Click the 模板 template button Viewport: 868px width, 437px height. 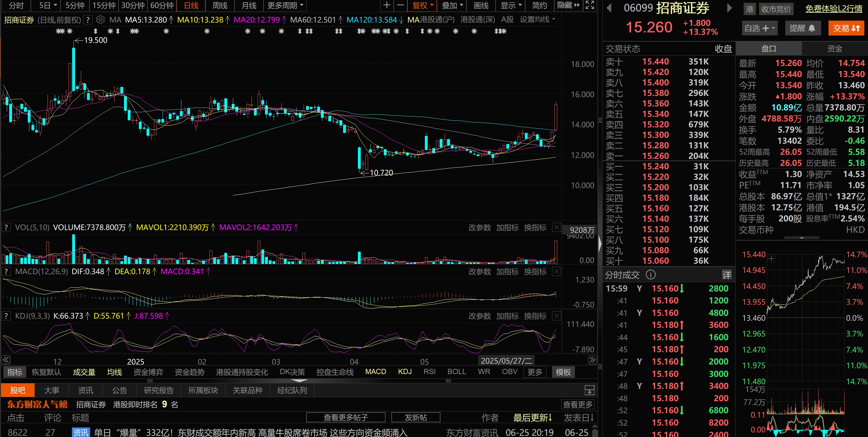563,372
